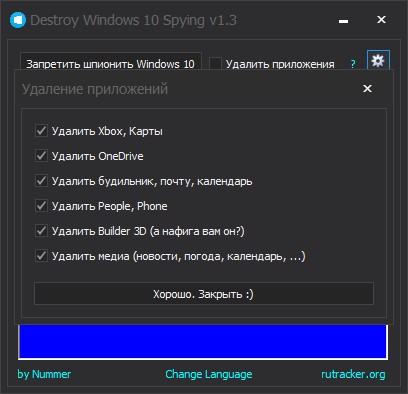
Task: Open settings via the gear icon
Action: pyautogui.click(x=378, y=60)
